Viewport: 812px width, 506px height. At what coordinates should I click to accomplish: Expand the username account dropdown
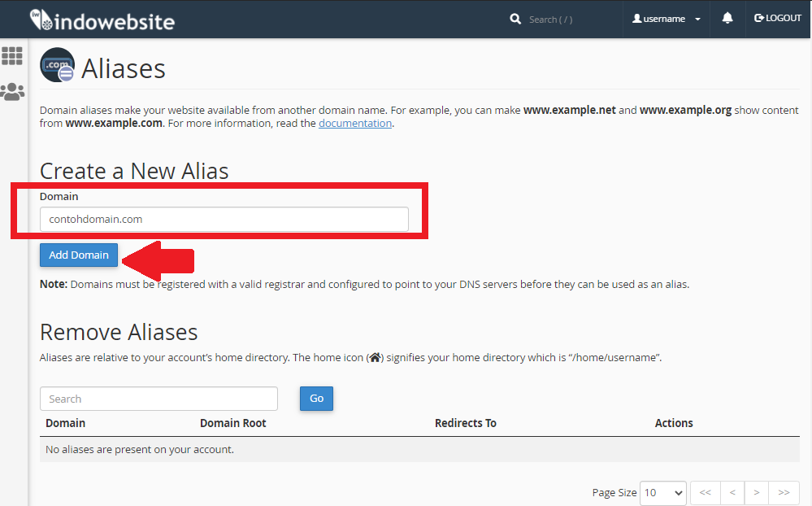click(x=667, y=19)
